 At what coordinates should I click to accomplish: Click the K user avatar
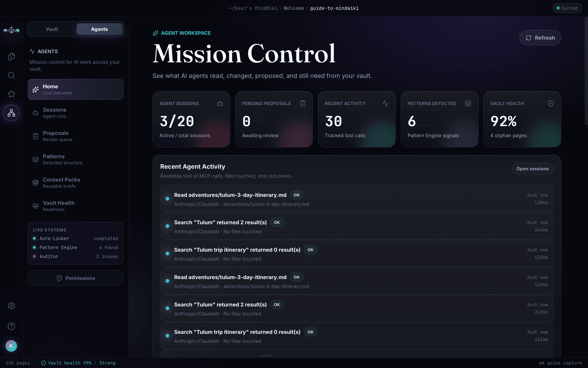11,346
